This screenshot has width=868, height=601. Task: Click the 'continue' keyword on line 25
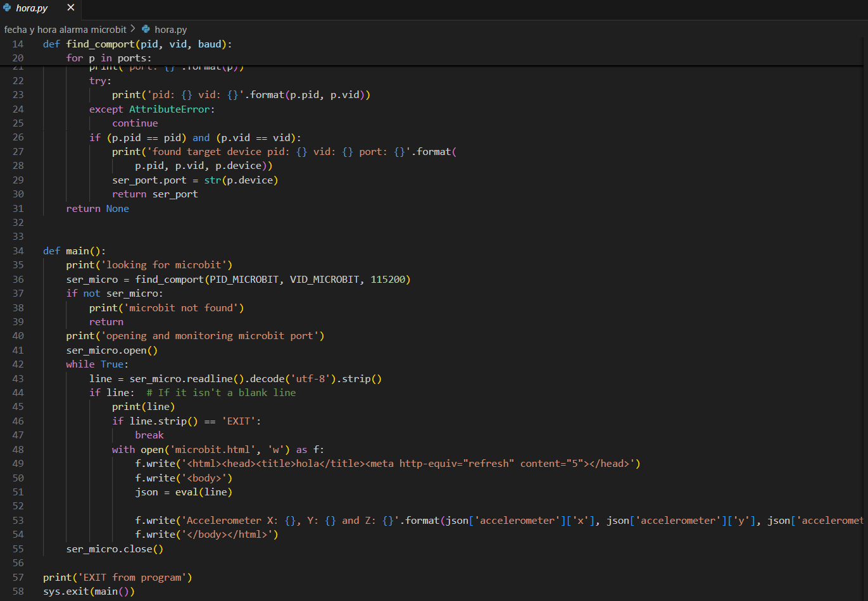(x=135, y=123)
